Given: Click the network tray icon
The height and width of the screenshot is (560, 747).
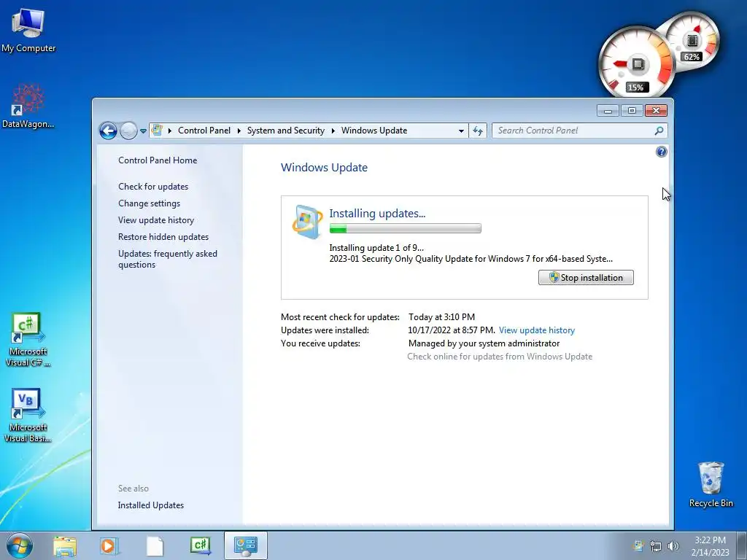Looking at the screenshot, I should (656, 546).
